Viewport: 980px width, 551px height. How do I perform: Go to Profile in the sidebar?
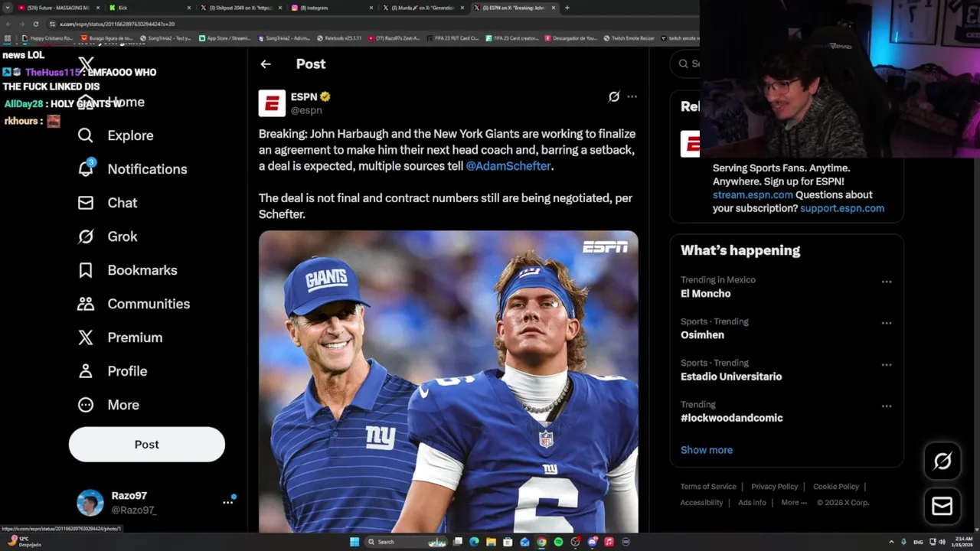click(x=112, y=371)
